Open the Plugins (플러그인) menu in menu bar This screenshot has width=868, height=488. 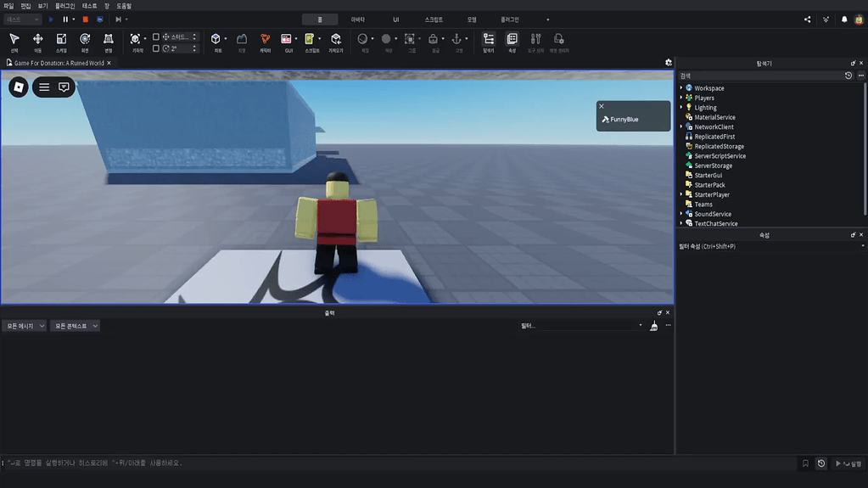(64, 6)
